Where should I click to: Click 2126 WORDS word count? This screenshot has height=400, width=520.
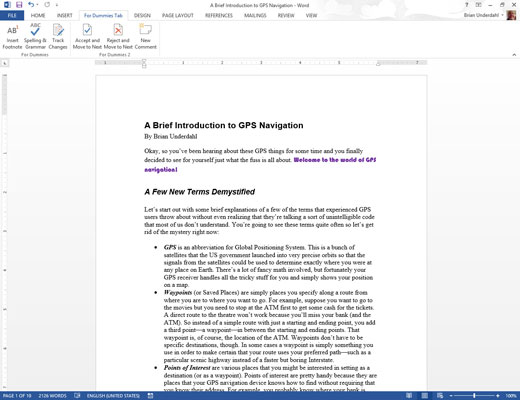(52, 396)
